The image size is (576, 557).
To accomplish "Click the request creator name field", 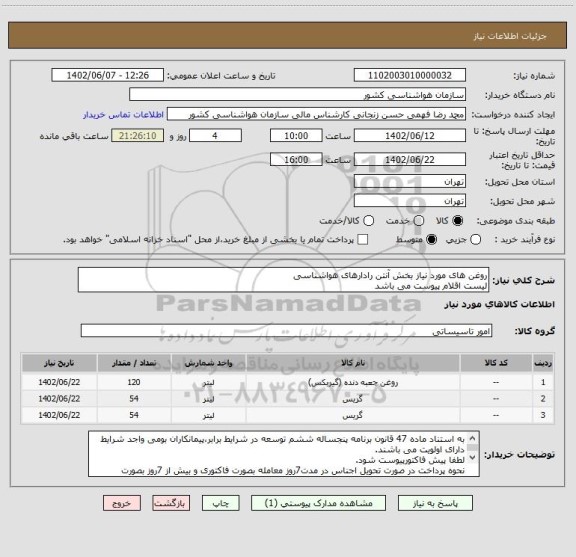I will [317, 115].
